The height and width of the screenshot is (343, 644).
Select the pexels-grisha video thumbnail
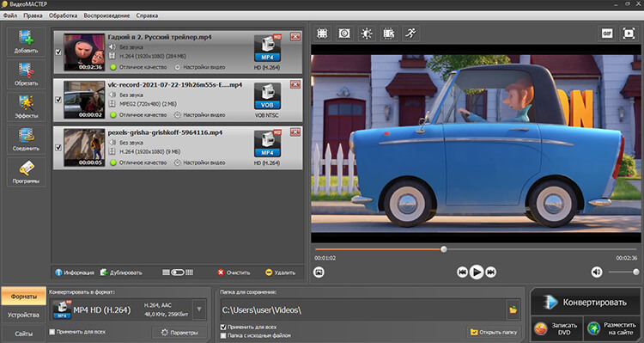(84, 148)
